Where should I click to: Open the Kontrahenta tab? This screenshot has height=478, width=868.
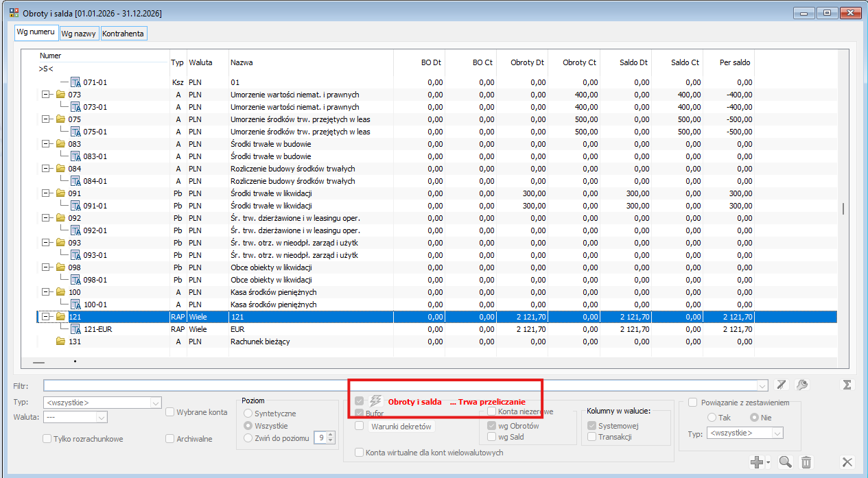click(x=124, y=33)
